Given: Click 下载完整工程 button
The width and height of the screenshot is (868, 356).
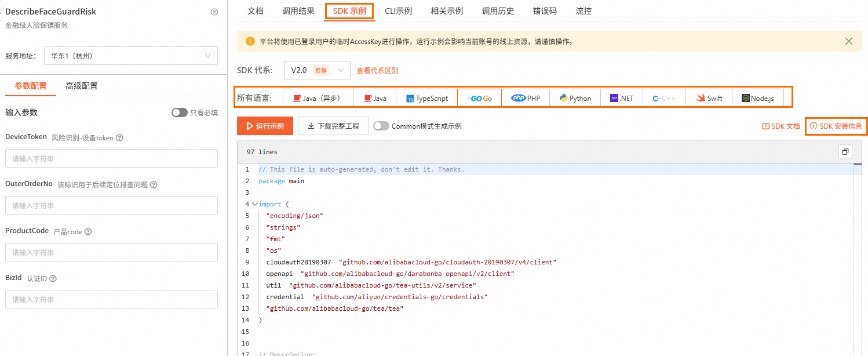Looking at the screenshot, I should (333, 126).
